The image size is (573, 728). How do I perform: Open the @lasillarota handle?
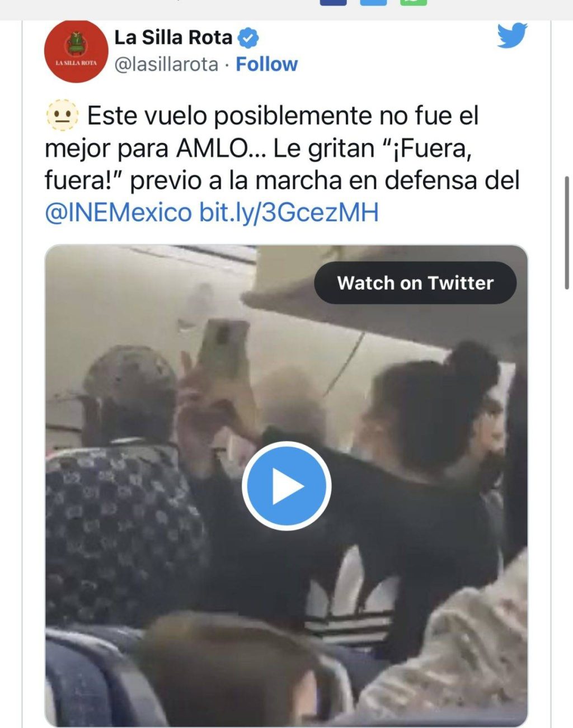coord(166,64)
